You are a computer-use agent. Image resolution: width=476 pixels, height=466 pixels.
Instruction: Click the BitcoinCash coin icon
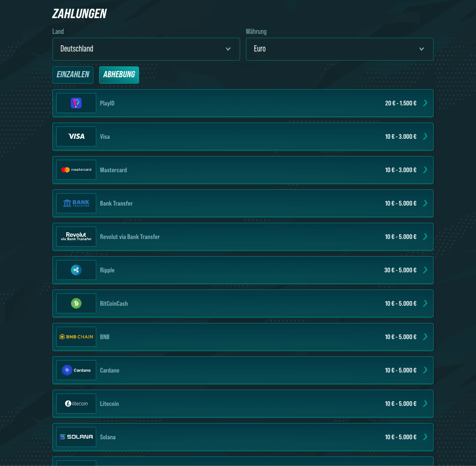tap(76, 303)
